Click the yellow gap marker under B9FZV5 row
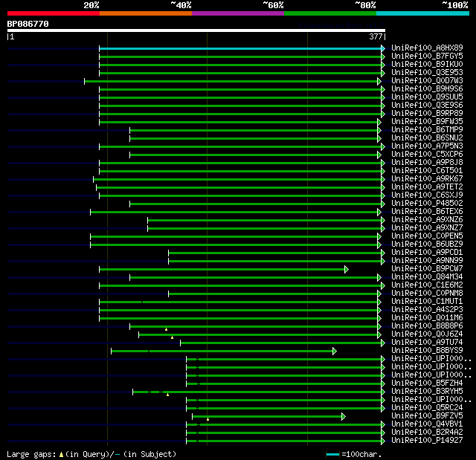 pos(208,419)
